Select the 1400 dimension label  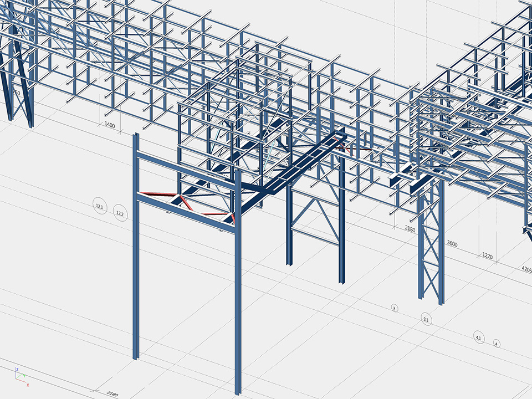click(x=110, y=125)
